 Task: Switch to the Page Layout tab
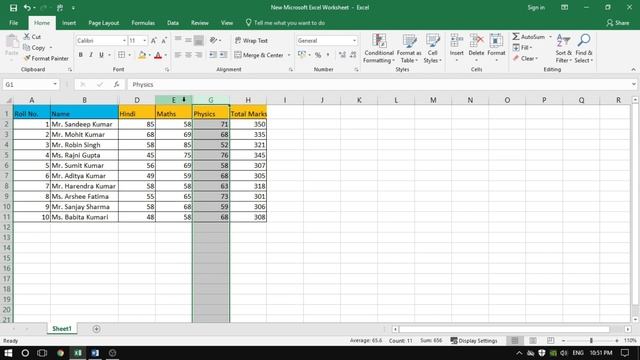104,23
